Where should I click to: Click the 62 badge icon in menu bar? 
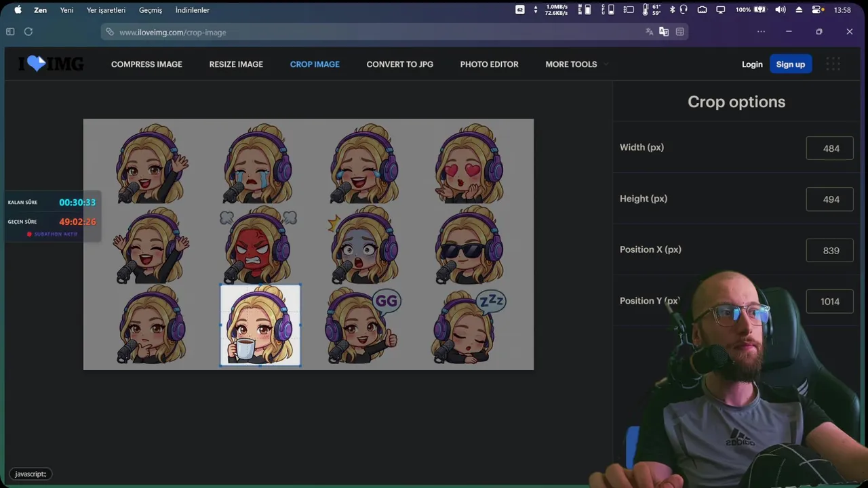click(x=520, y=9)
